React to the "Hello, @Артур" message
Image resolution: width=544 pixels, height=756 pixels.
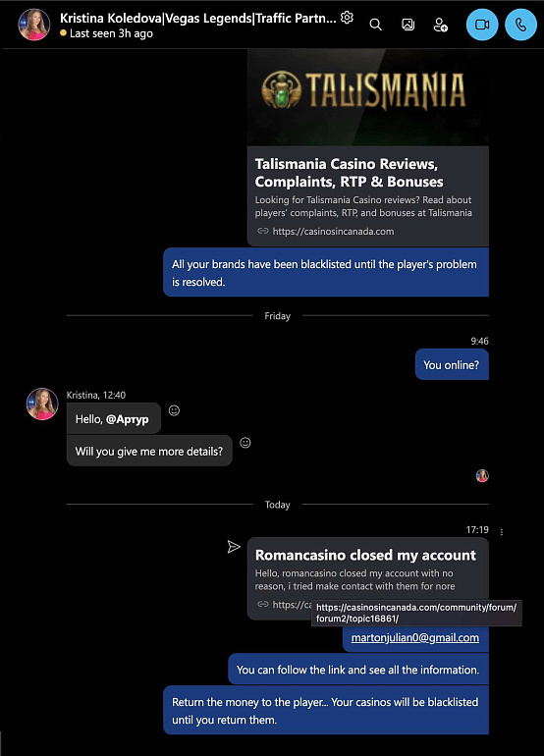click(174, 410)
